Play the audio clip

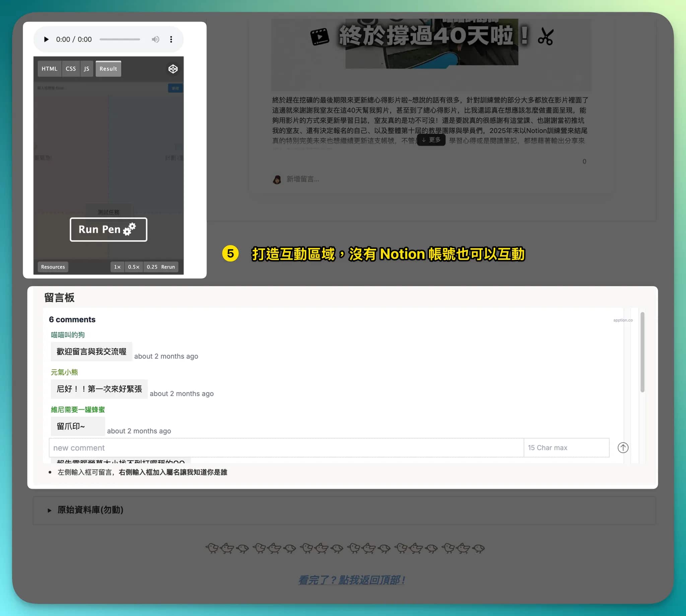(46, 39)
